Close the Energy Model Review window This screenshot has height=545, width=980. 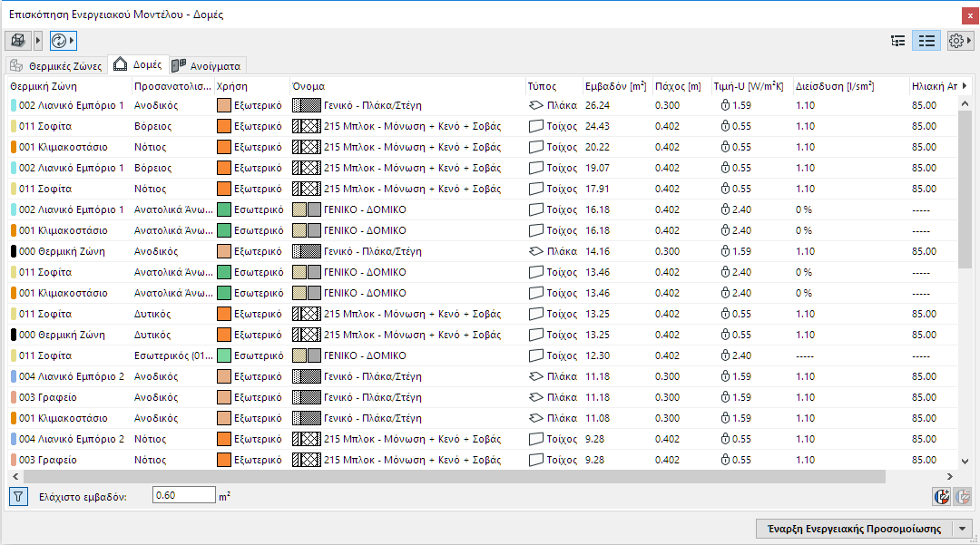pyautogui.click(x=970, y=15)
